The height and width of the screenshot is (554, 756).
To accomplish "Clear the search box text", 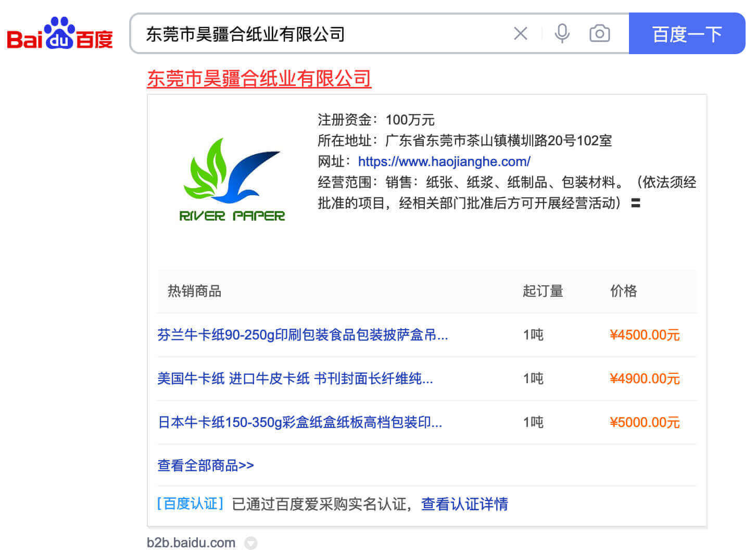I will (x=520, y=34).
